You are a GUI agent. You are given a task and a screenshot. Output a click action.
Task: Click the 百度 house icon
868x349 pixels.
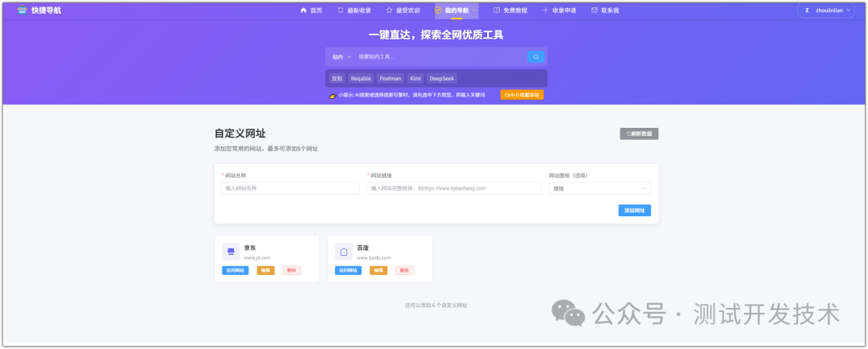344,252
